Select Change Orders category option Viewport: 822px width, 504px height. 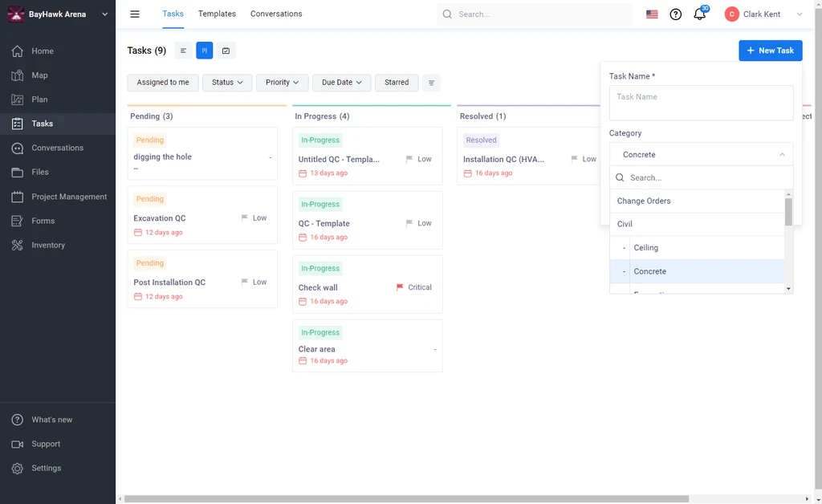pos(698,201)
